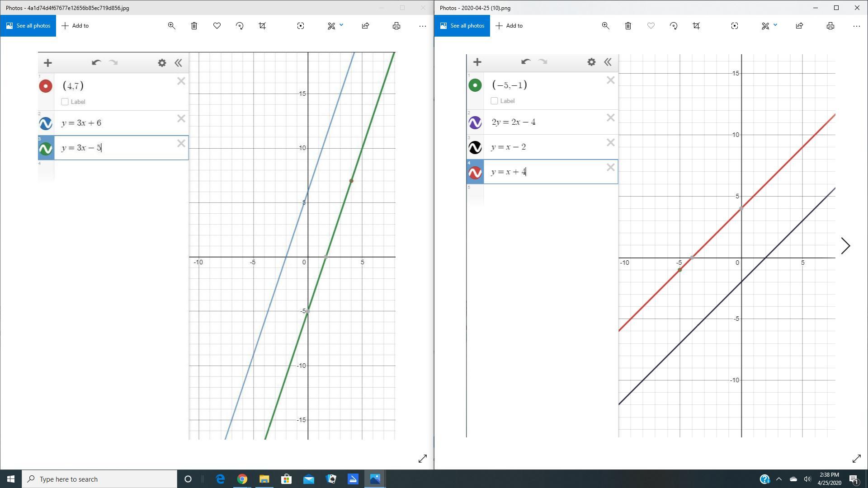The width and height of the screenshot is (868, 488).
Task: Click See all photos in right window
Action: pos(462,26)
